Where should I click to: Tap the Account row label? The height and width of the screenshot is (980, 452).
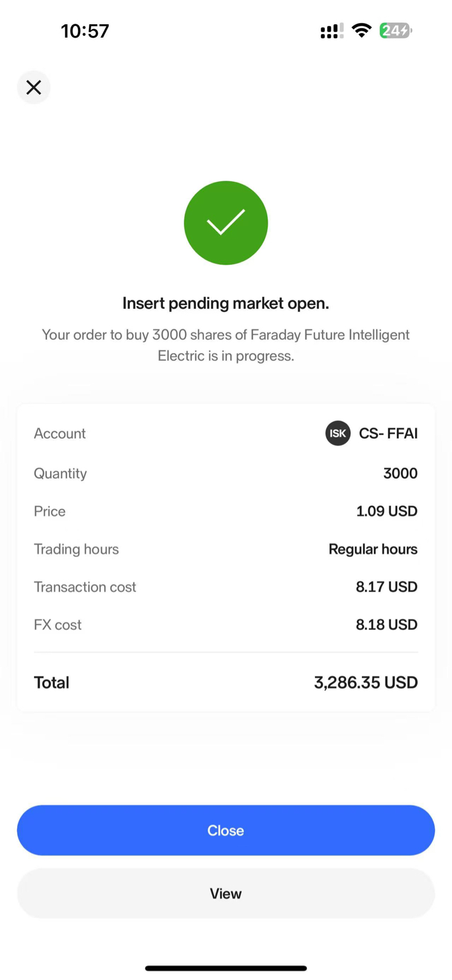pos(59,433)
